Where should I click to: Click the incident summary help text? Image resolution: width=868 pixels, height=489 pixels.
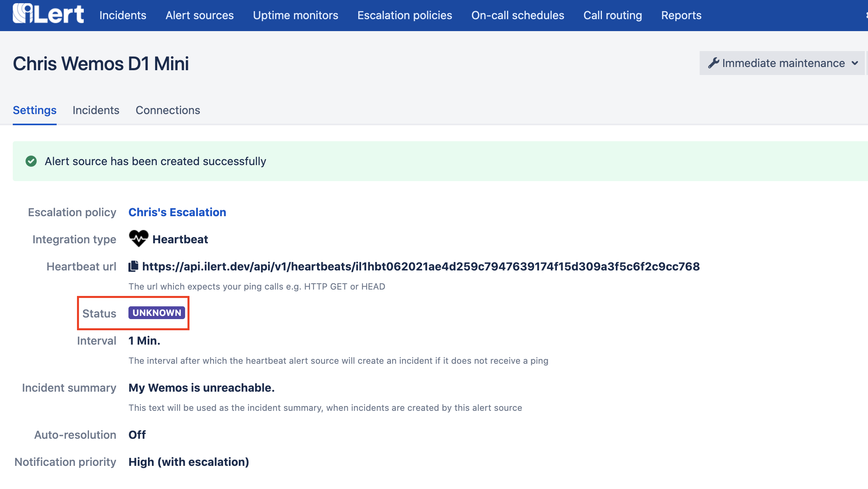coord(325,408)
